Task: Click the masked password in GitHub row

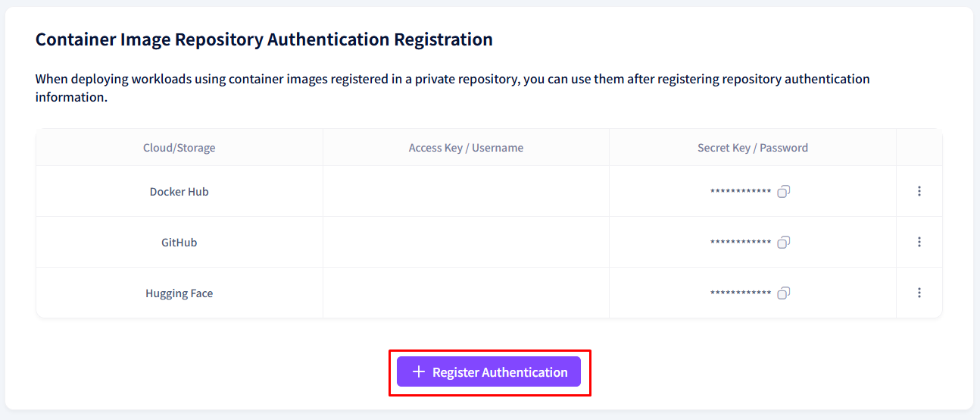Action: click(741, 243)
